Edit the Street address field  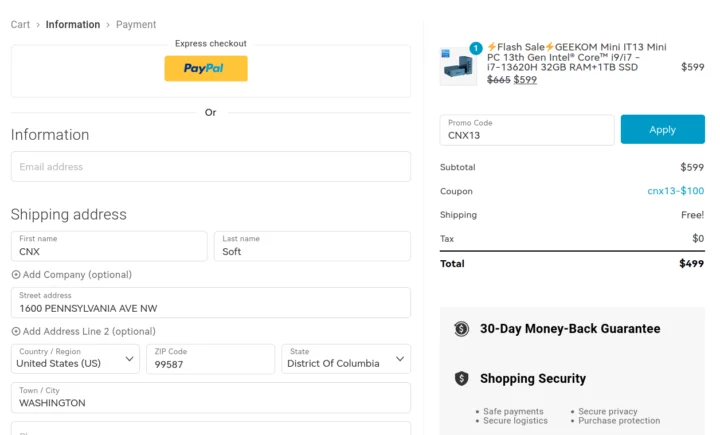pos(211,303)
